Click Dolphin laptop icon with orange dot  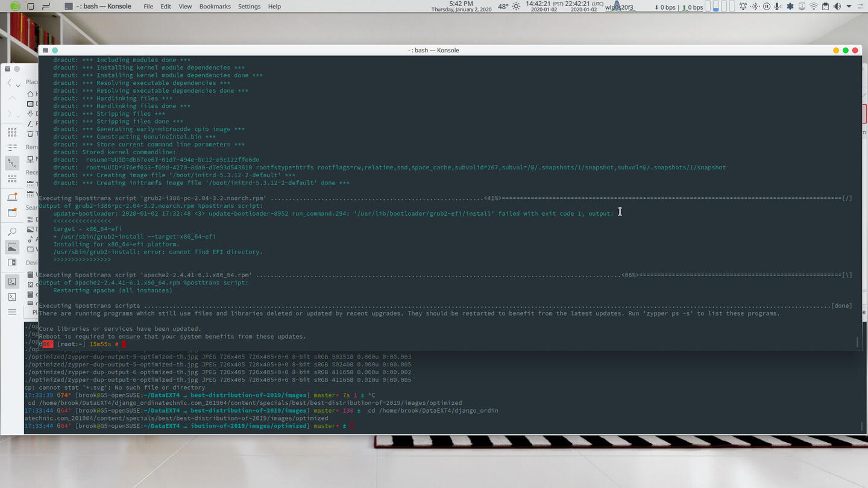(x=12, y=197)
